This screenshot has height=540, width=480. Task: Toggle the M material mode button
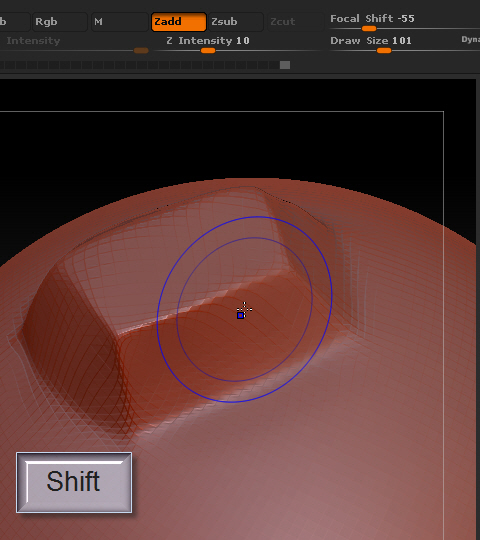pos(119,22)
